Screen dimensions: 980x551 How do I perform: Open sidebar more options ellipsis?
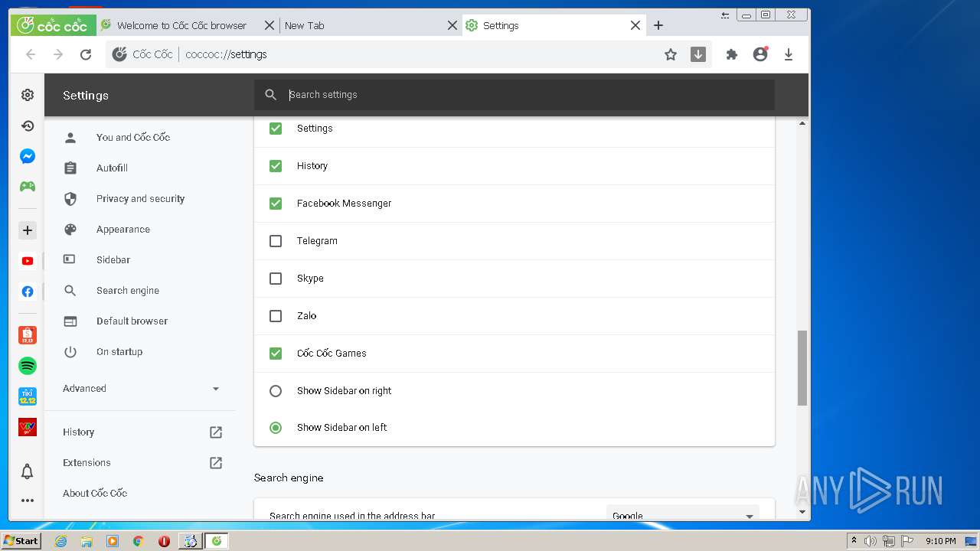[28, 500]
